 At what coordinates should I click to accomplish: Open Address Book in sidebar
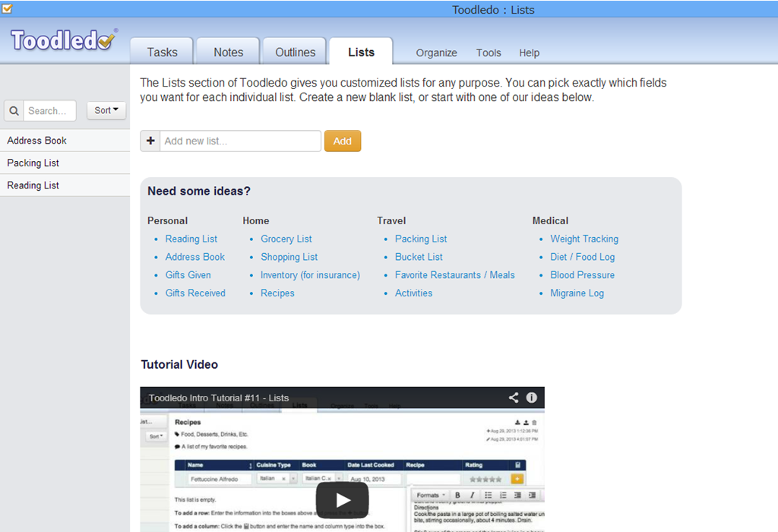click(65, 141)
